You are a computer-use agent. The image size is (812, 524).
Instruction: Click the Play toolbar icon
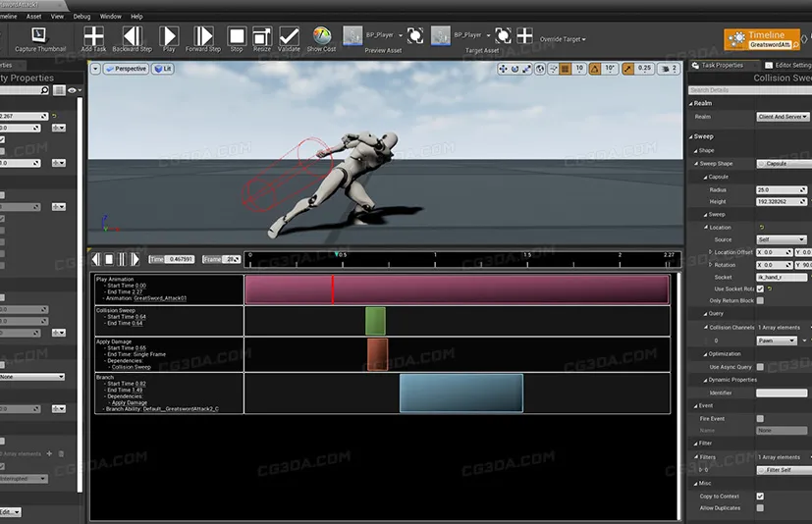[169, 36]
